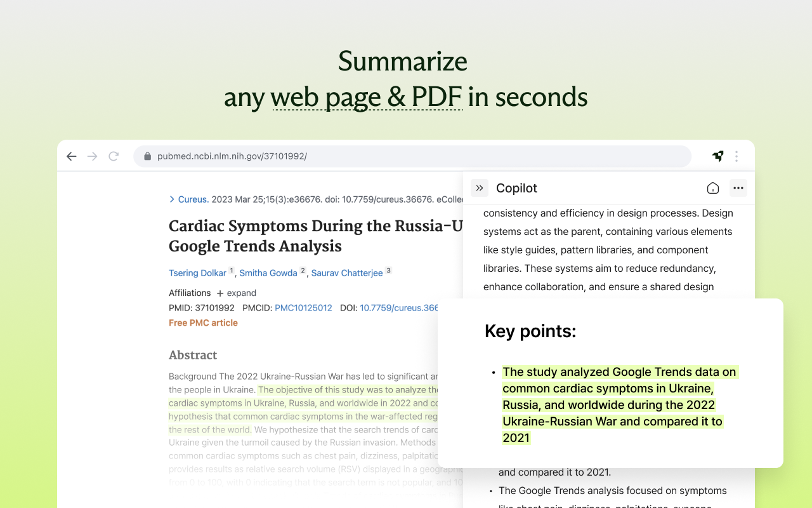Click the Free PMC article label
Image resolution: width=812 pixels, height=508 pixels.
pyautogui.click(x=203, y=323)
